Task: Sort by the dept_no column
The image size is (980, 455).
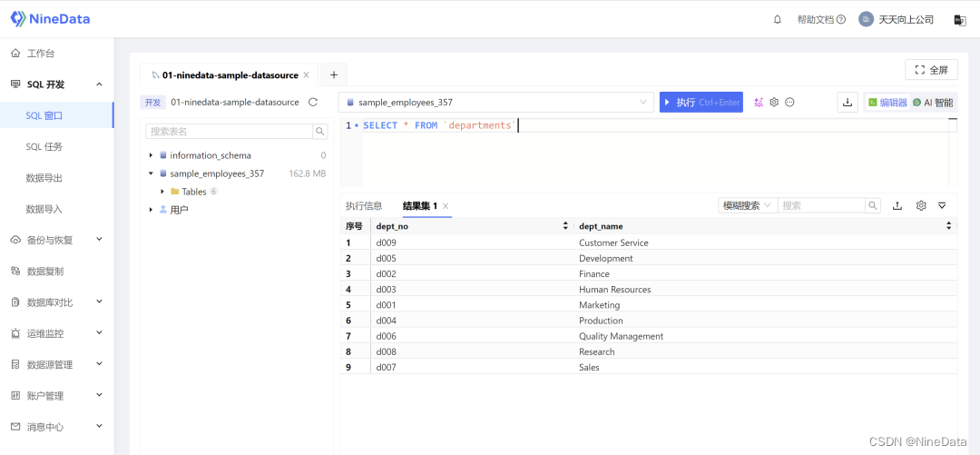Action: point(565,226)
